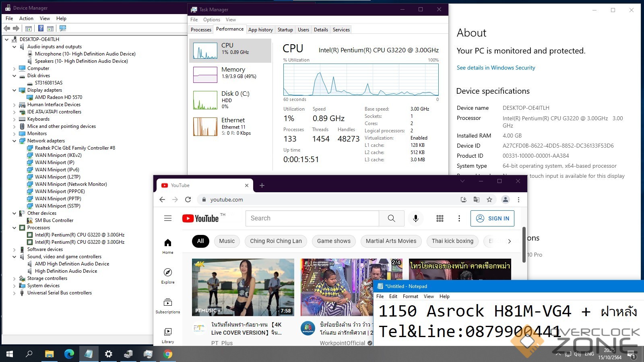
Task: Open Explore in the YouTube sidebar
Action: 168,276
